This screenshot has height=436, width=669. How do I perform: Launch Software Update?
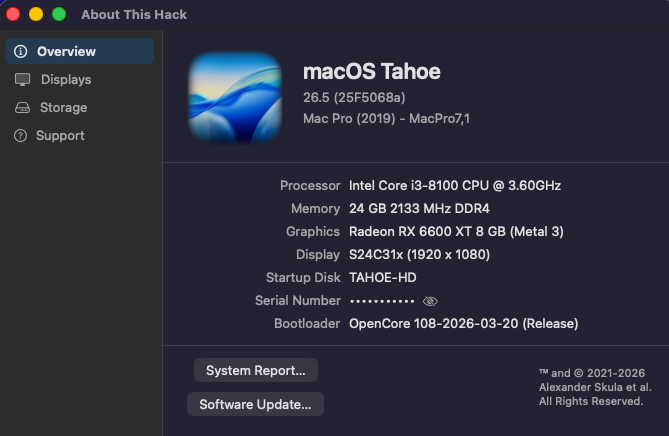[255, 404]
